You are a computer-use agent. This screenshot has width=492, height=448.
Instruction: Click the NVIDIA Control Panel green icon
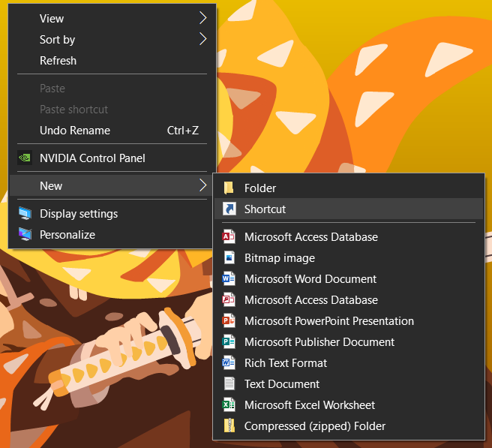[25, 158]
